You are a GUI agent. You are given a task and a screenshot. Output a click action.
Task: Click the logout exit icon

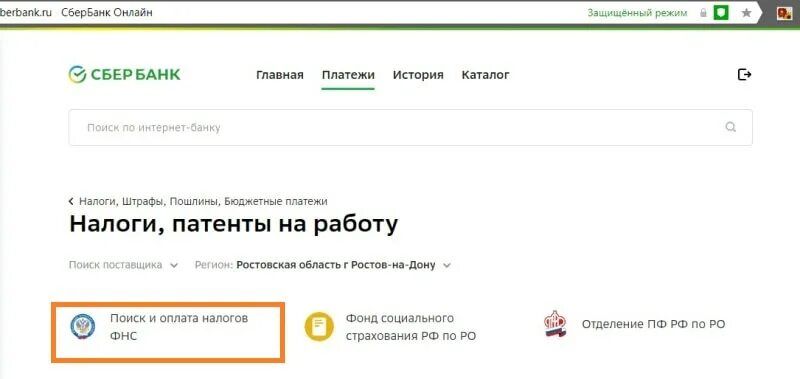point(744,75)
